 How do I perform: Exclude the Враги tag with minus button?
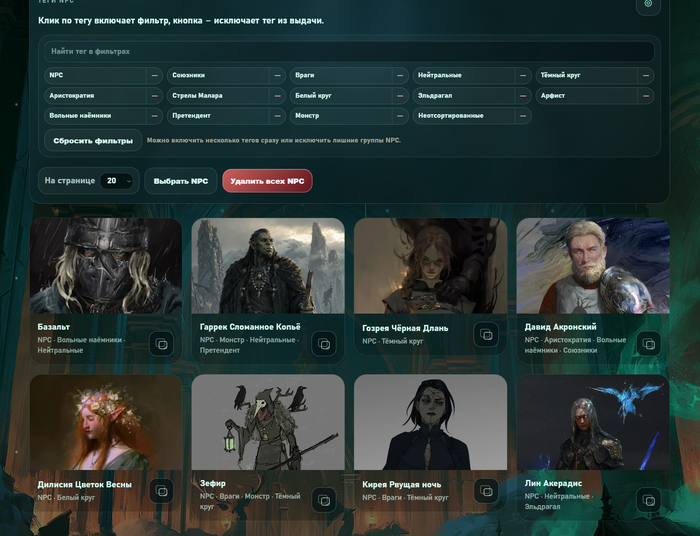click(400, 75)
